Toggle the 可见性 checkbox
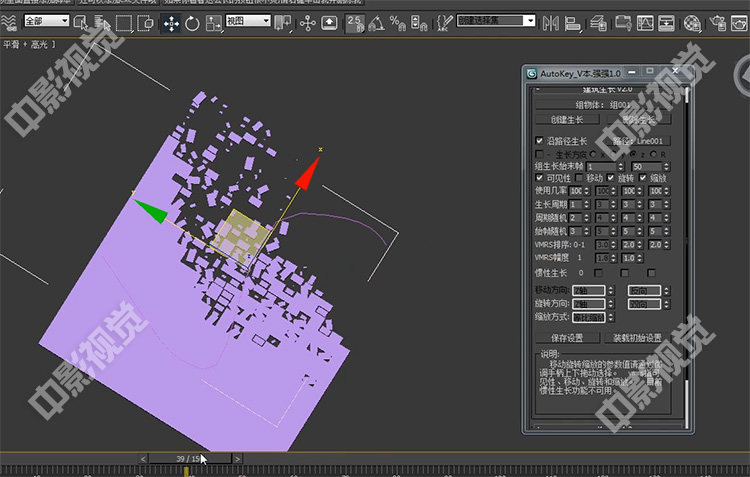750x477 pixels. click(x=540, y=178)
